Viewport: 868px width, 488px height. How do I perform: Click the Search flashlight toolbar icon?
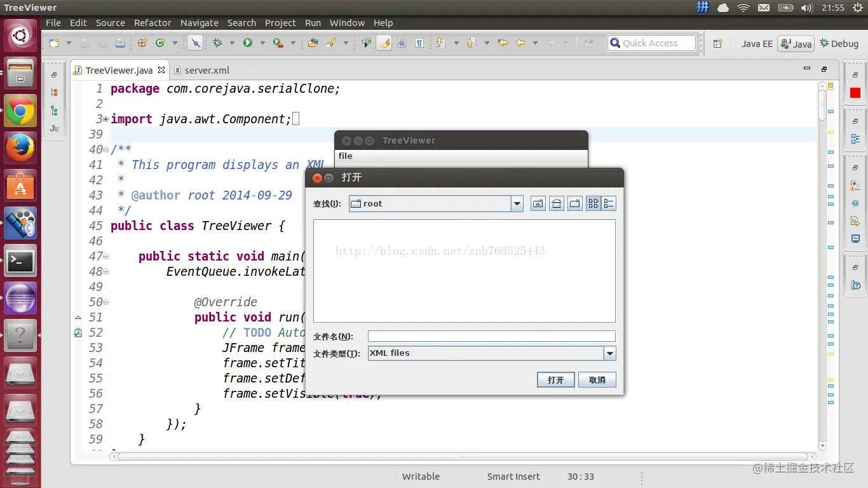pyautogui.click(x=330, y=43)
